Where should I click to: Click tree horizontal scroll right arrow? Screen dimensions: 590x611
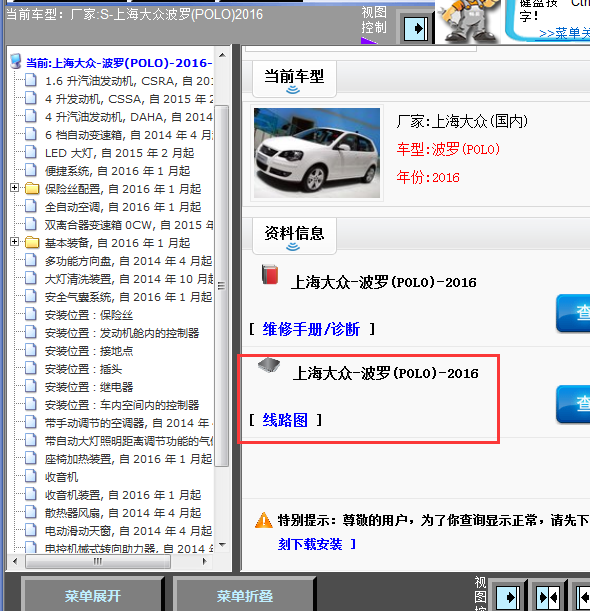tap(205, 562)
